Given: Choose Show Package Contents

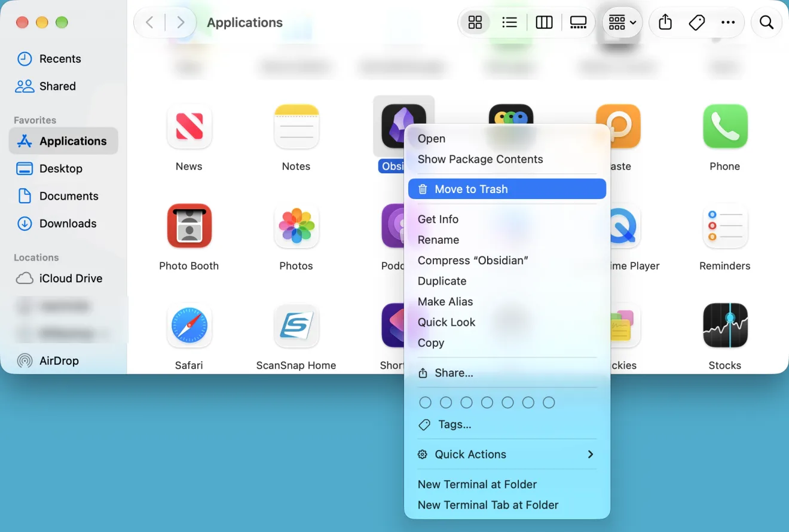Looking at the screenshot, I should click(x=507, y=160).
